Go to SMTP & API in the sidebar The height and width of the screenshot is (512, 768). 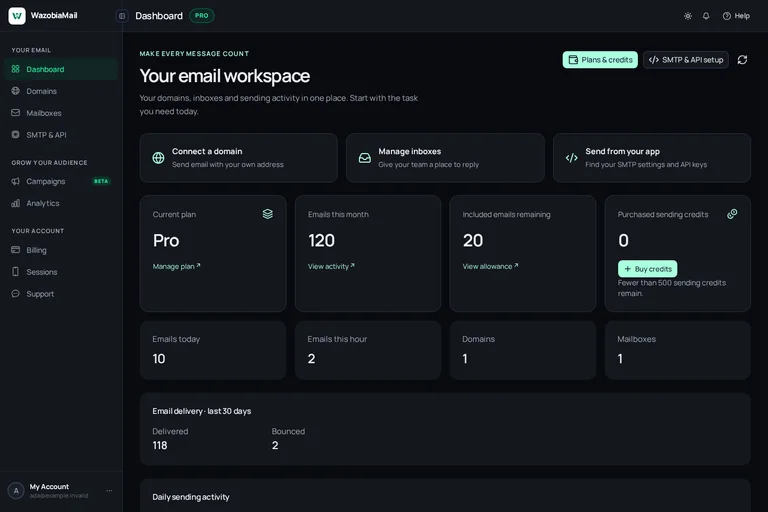[x=61, y=135]
